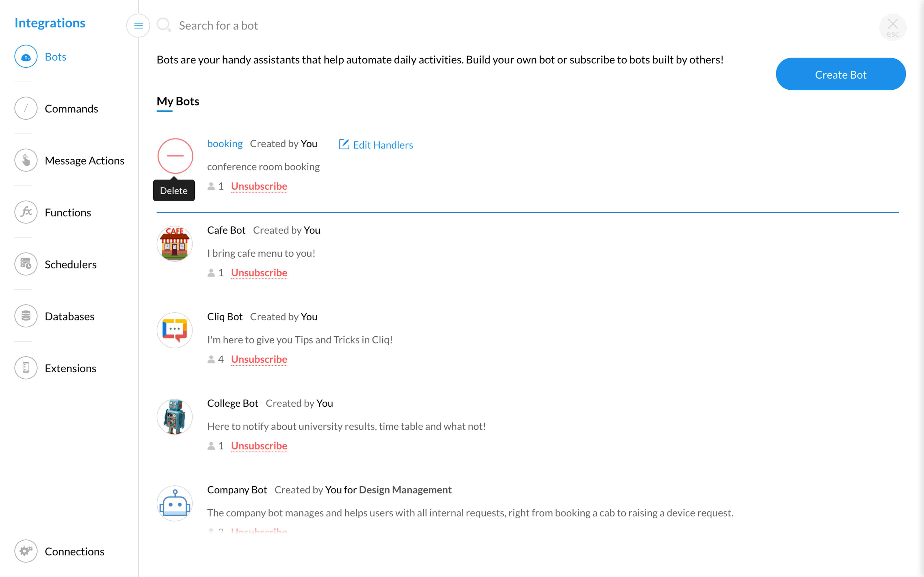Open the Databases icon
The height and width of the screenshot is (577, 924).
coord(26,316)
